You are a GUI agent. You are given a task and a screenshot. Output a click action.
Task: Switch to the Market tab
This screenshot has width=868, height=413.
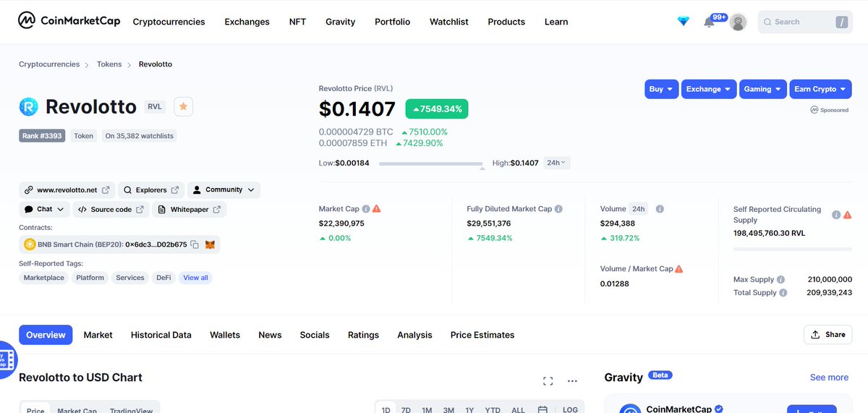tap(98, 335)
